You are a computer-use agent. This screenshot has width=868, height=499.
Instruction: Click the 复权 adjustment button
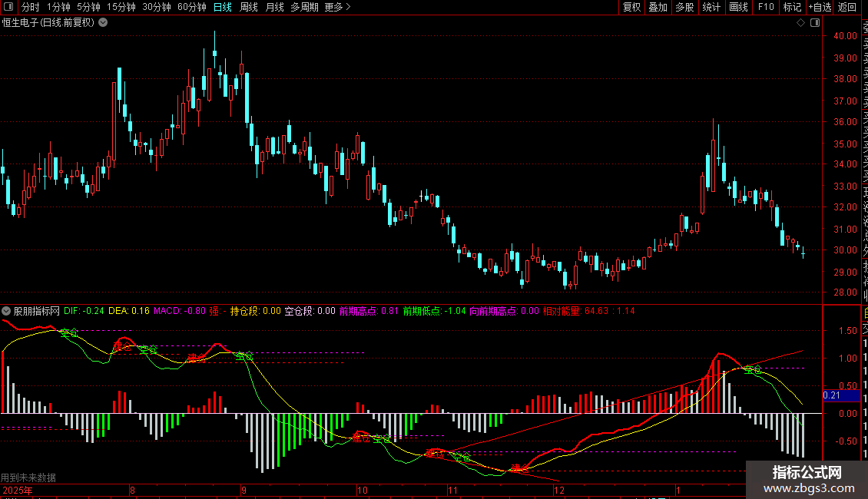(631, 7)
